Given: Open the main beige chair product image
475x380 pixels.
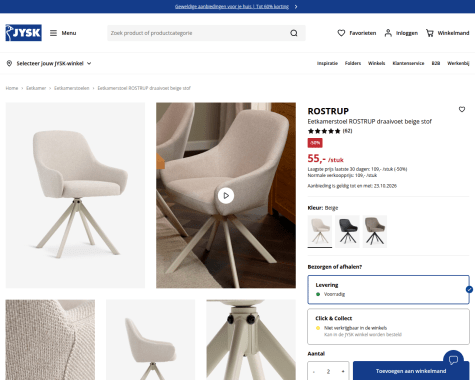Looking at the screenshot, I should point(75,195).
